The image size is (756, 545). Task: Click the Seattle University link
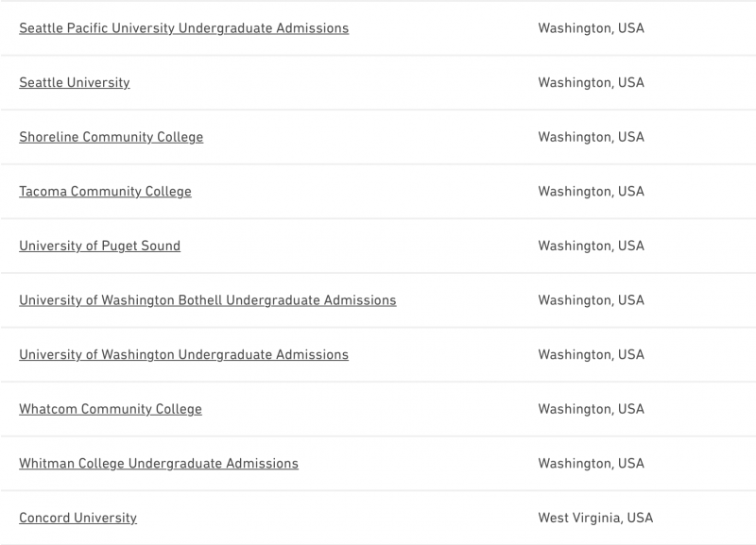coord(75,83)
